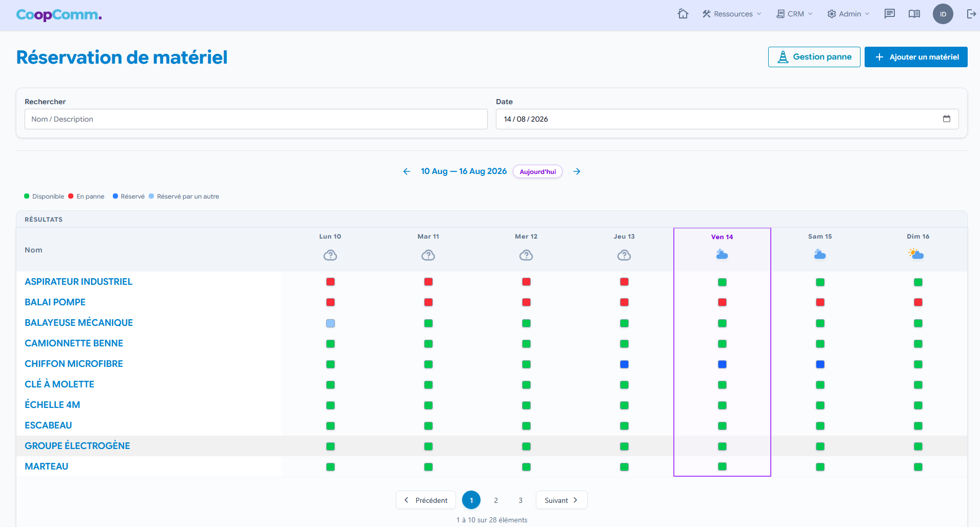980x527 pixels.
Task: Focus the Nom / Description search field
Action: (256, 119)
